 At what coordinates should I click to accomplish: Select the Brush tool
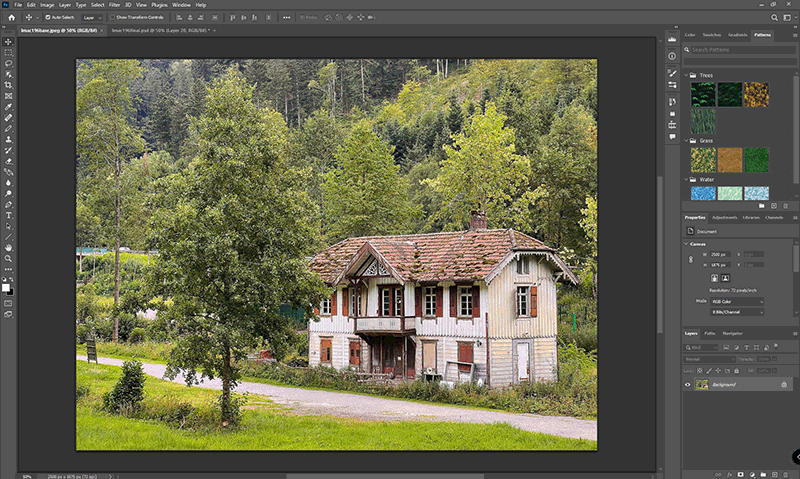[x=8, y=129]
